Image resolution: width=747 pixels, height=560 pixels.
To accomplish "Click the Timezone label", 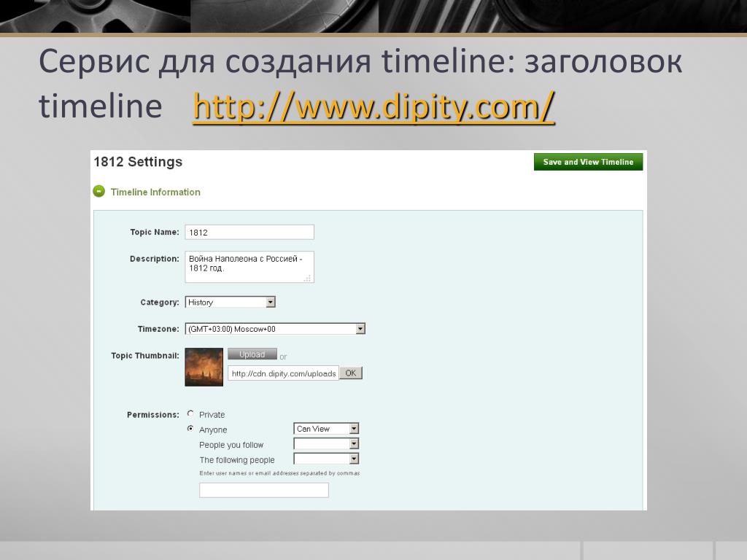I will [x=158, y=329].
